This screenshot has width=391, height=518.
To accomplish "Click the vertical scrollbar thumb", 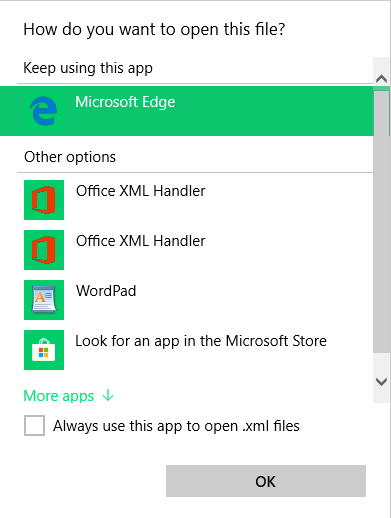I will (x=381, y=221).
